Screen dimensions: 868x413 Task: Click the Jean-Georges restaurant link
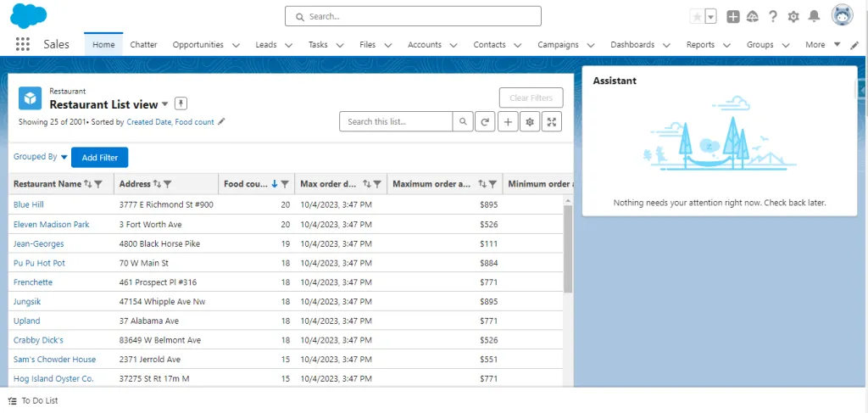tap(39, 243)
